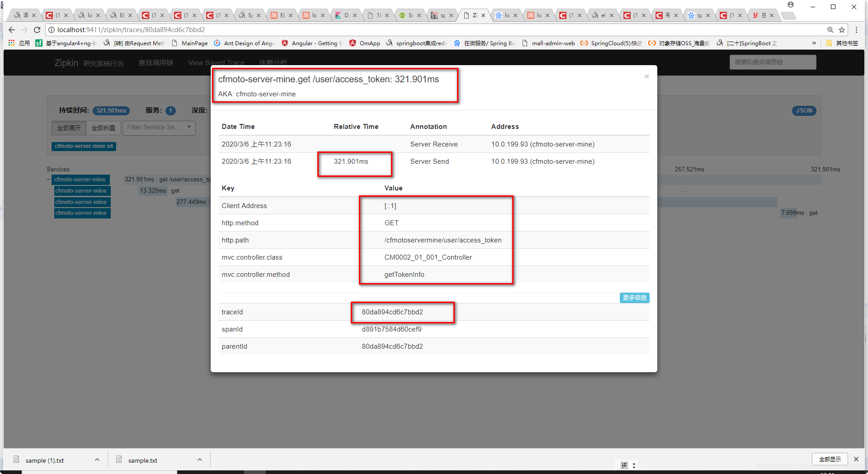The image size is (868, 474).
Task: Open the sample (1).txt downloaded file
Action: click(x=45, y=460)
